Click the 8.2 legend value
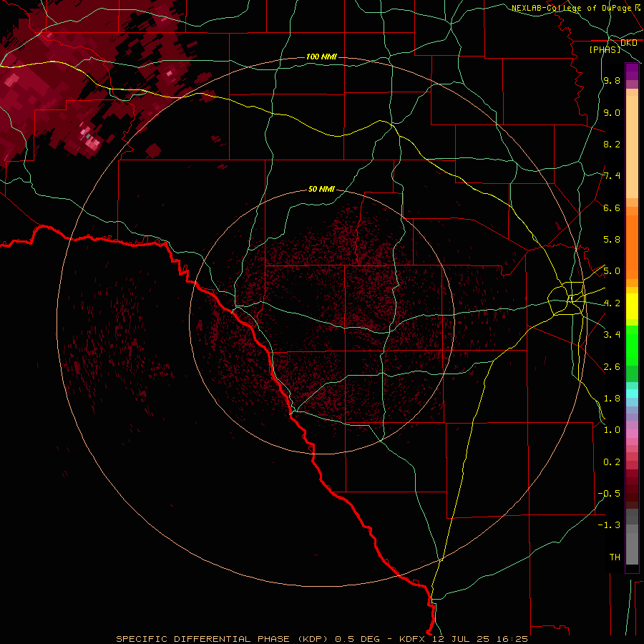The width and height of the screenshot is (644, 644). [x=612, y=144]
